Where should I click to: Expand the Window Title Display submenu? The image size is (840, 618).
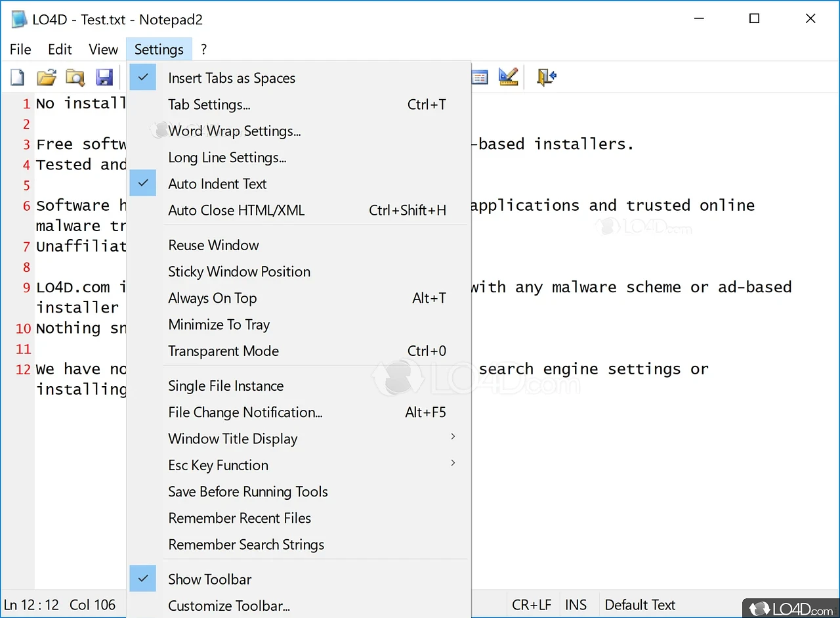[x=299, y=439]
